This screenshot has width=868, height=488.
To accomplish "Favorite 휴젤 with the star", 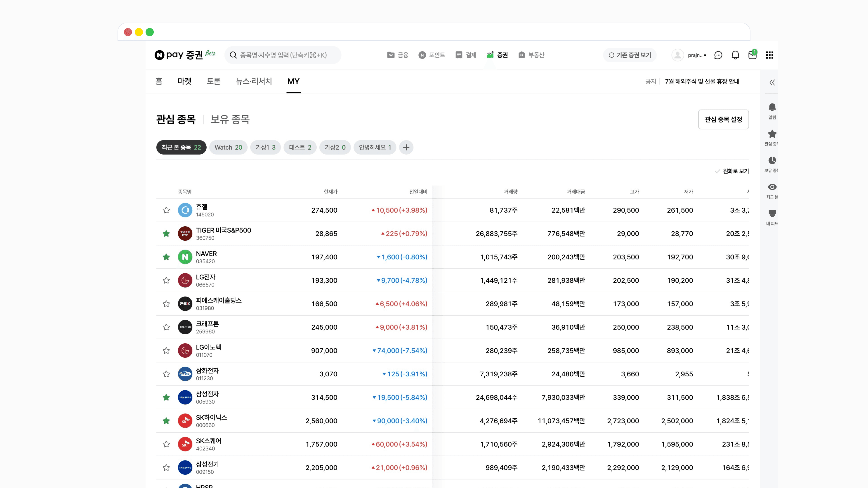I will tap(166, 210).
